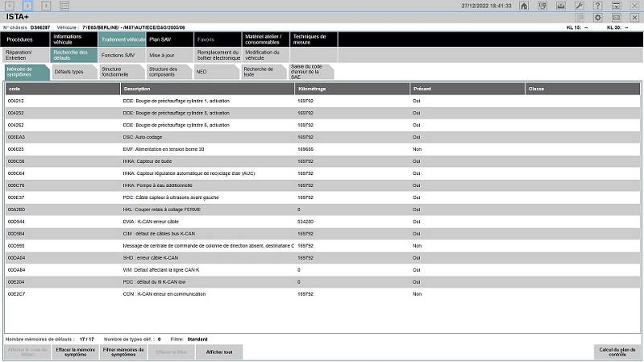Open Réparation/Entretien sub-tab
The height and width of the screenshot is (362, 644).
25,55
